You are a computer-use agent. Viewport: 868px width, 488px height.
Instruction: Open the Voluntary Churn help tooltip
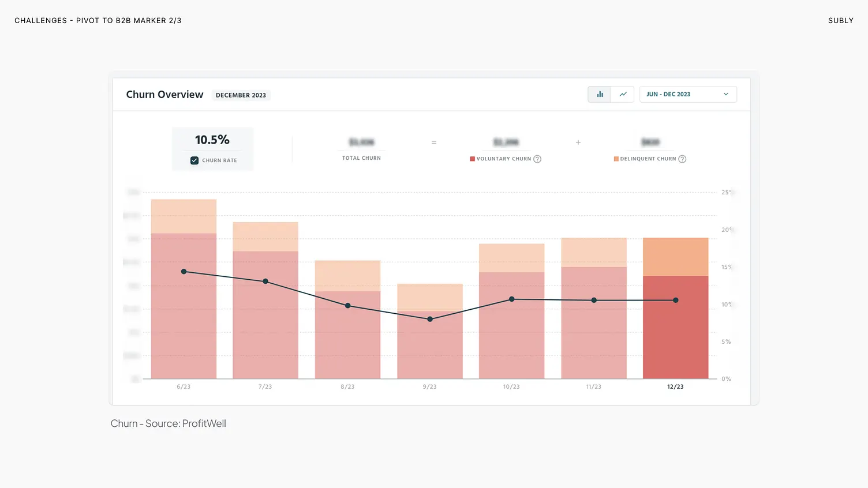pos(537,159)
